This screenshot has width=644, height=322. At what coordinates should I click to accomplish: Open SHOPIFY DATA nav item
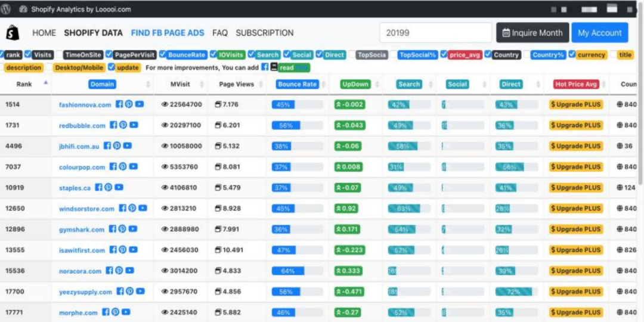click(93, 33)
